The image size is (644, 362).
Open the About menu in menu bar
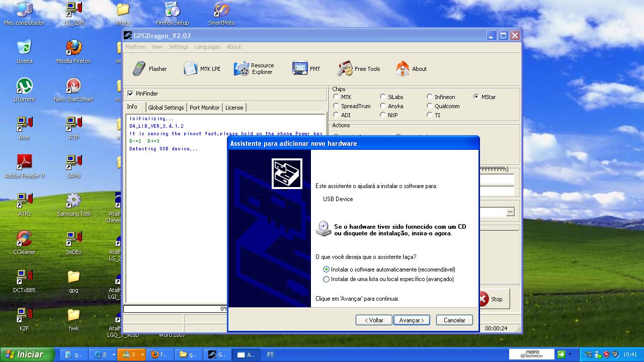[233, 47]
